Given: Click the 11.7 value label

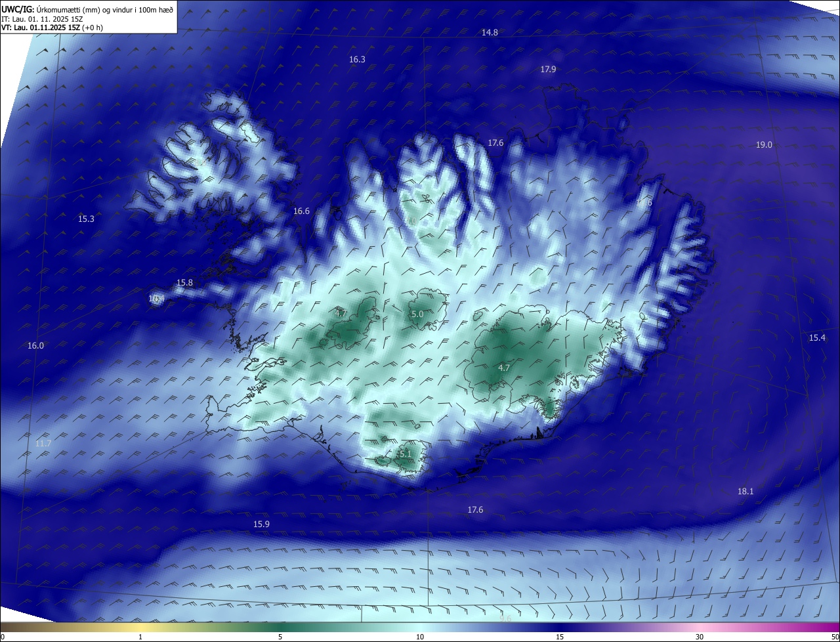Looking at the screenshot, I should [43, 443].
